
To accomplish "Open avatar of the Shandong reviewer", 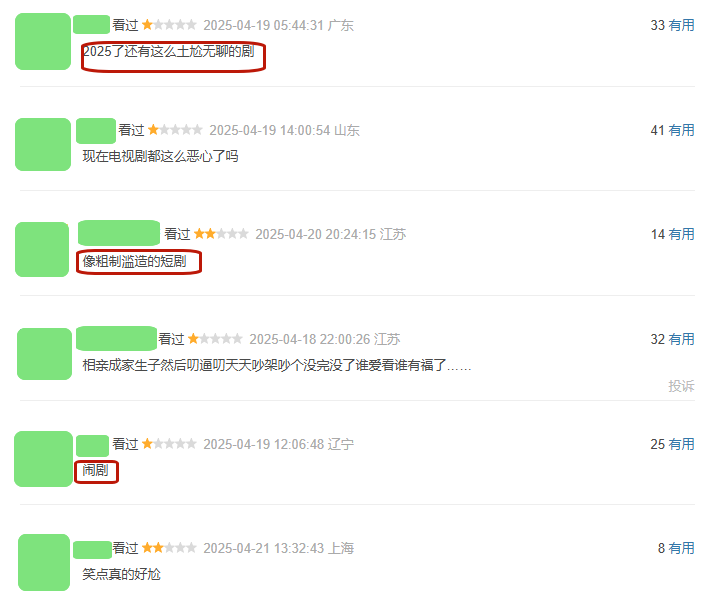I will (43, 145).
